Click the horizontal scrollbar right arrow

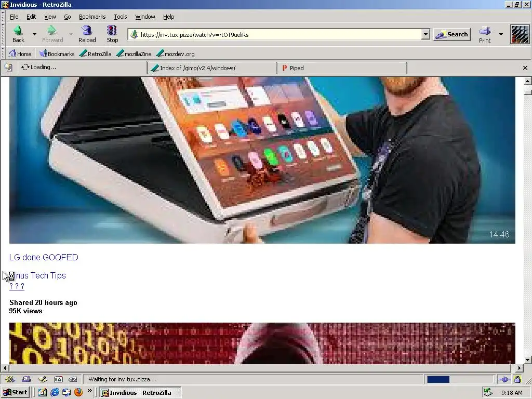[x=520, y=368]
